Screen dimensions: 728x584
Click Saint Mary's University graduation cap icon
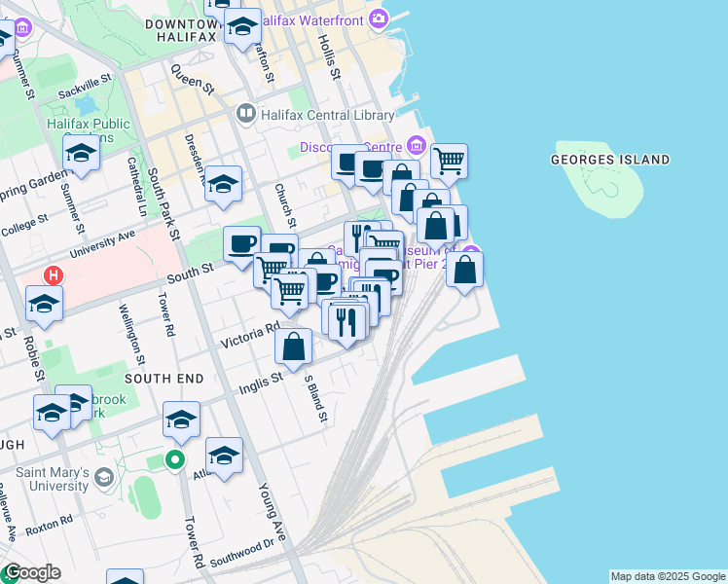104,478
